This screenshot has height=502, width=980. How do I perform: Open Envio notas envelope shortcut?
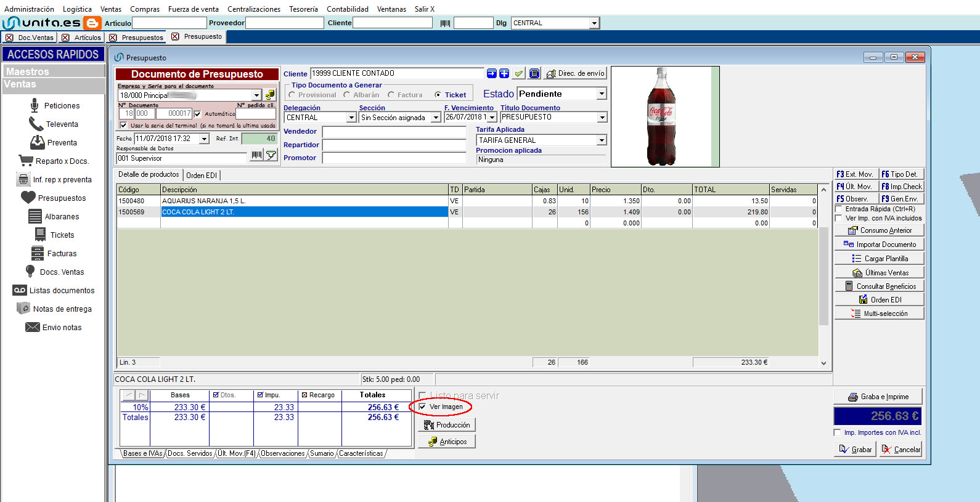pyautogui.click(x=54, y=328)
